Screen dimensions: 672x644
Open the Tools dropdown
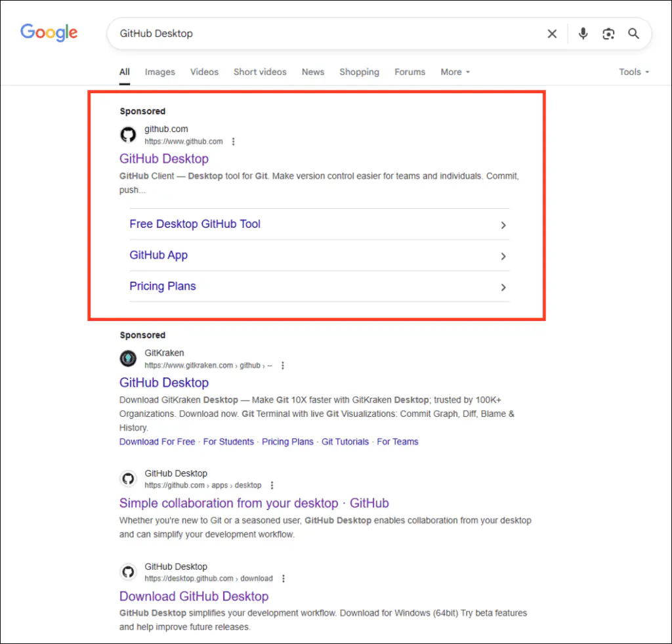[x=633, y=72]
